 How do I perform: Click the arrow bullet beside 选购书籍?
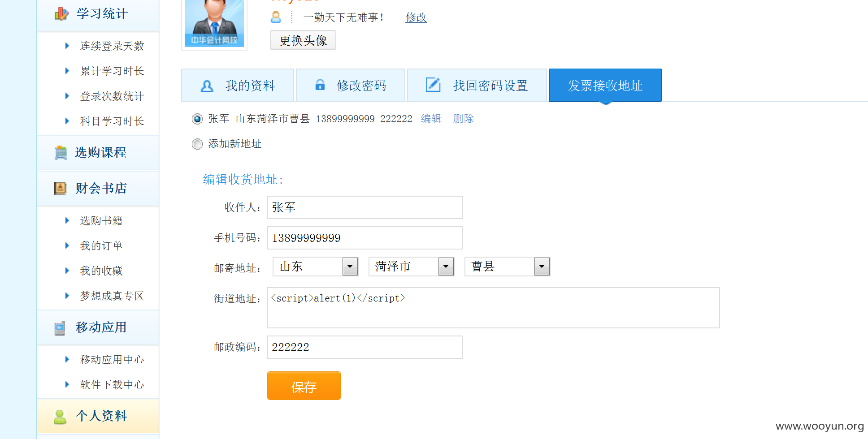[x=67, y=220]
